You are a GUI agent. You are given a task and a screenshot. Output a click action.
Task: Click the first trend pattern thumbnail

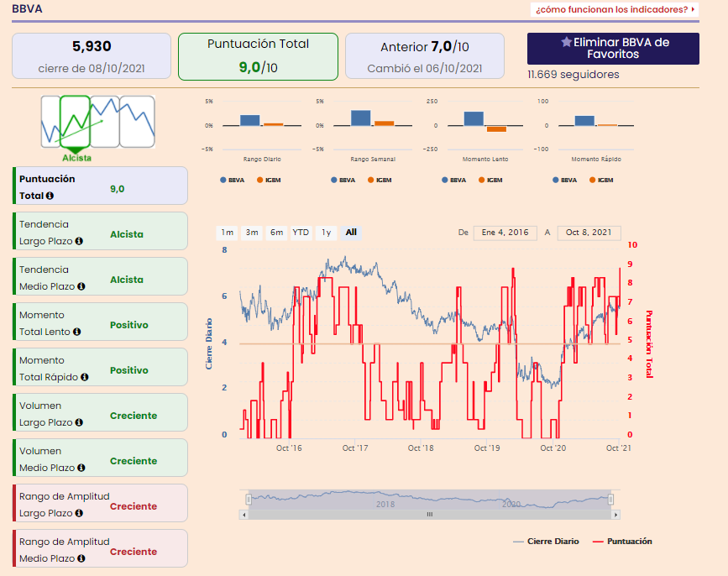point(50,122)
